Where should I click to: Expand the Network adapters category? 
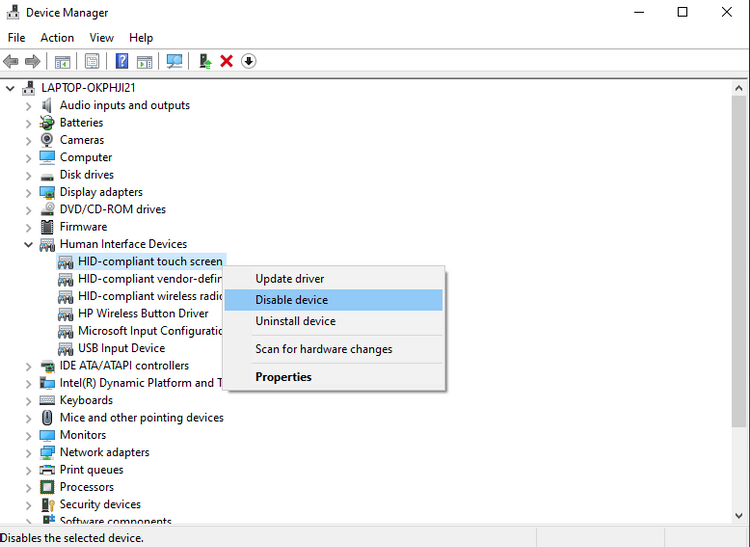(x=28, y=452)
